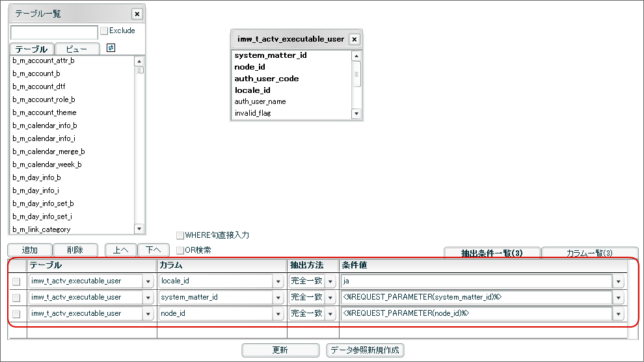Select b_m_account_role_b in table list
This screenshot has height=362, width=644.
point(44,99)
